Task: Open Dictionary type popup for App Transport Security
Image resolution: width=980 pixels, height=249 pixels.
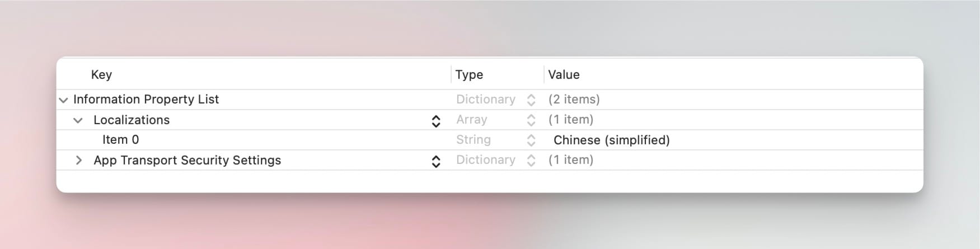Action: tap(531, 161)
